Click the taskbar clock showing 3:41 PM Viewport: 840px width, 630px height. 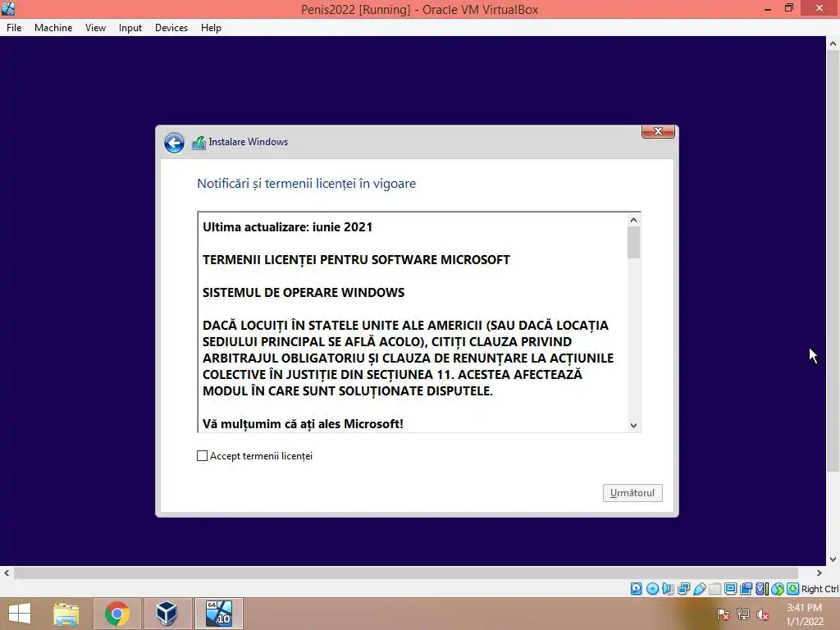click(x=805, y=614)
